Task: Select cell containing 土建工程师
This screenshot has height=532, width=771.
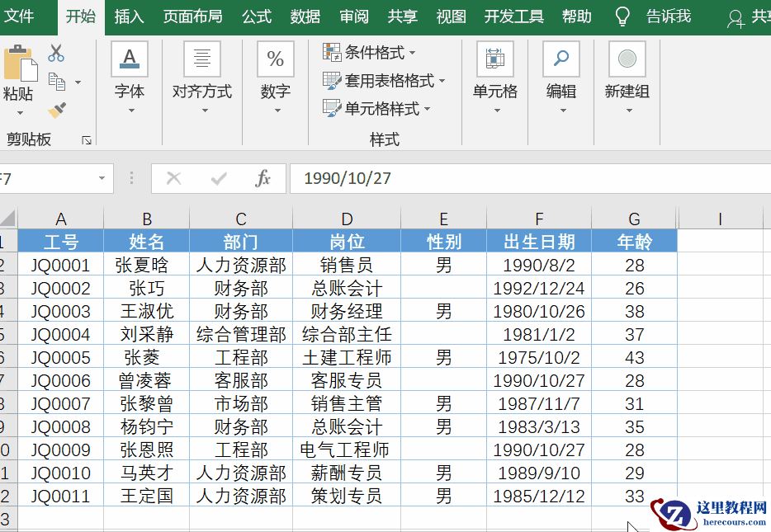Action: tap(347, 357)
